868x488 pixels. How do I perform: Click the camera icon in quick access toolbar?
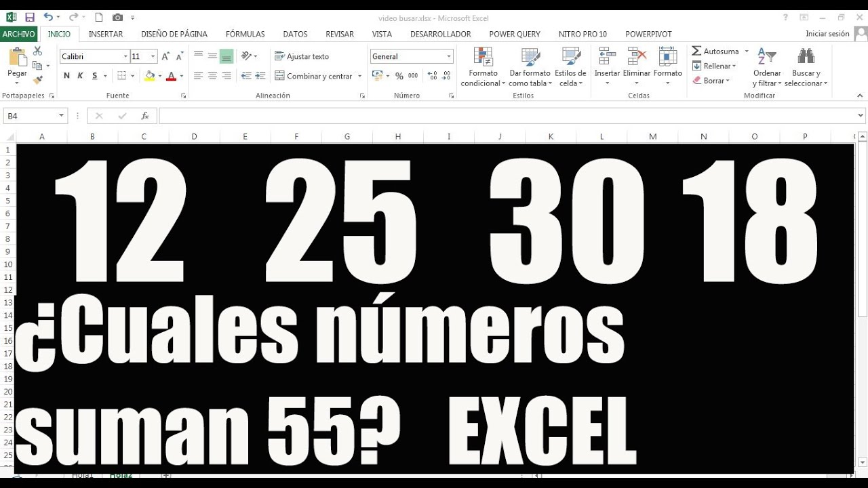118,17
